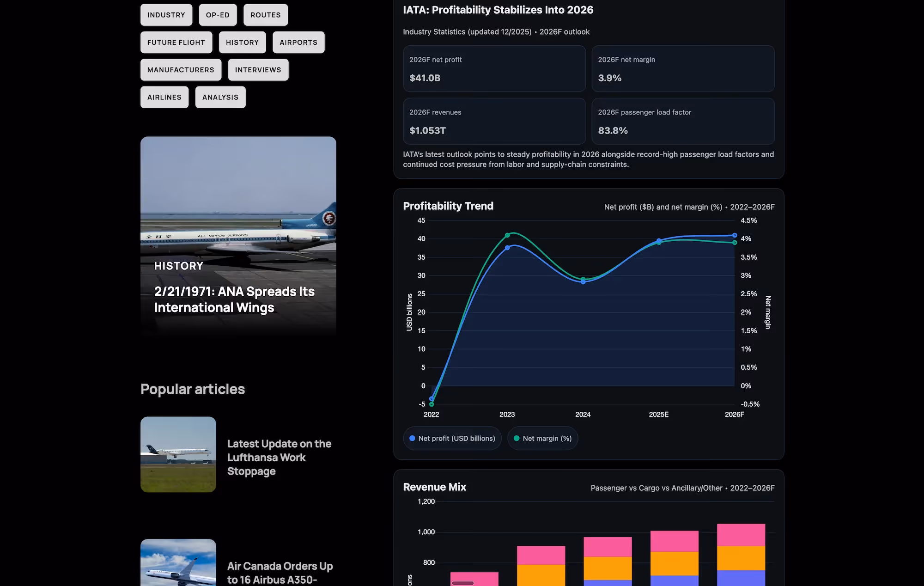Screen dimensions: 924x586
Task: Select the ANALYSIS category tag
Action: click(x=220, y=97)
